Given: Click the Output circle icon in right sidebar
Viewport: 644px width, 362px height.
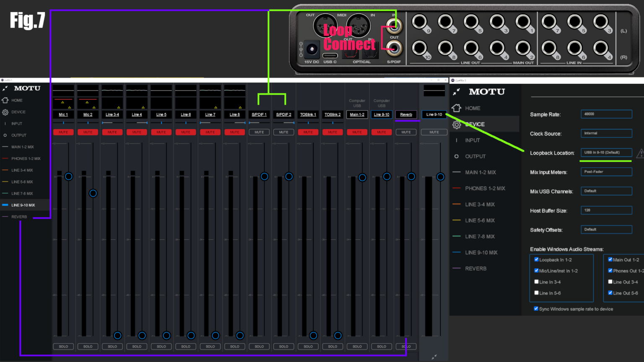Looking at the screenshot, I should point(457,156).
